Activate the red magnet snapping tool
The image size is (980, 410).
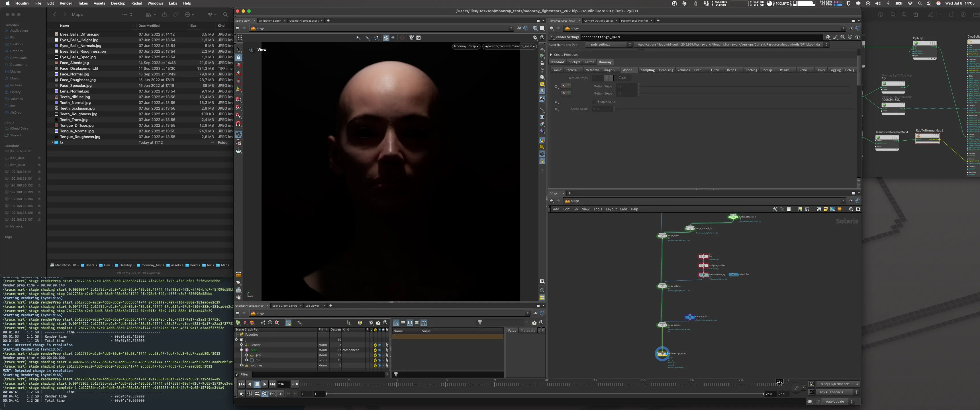pos(238,124)
